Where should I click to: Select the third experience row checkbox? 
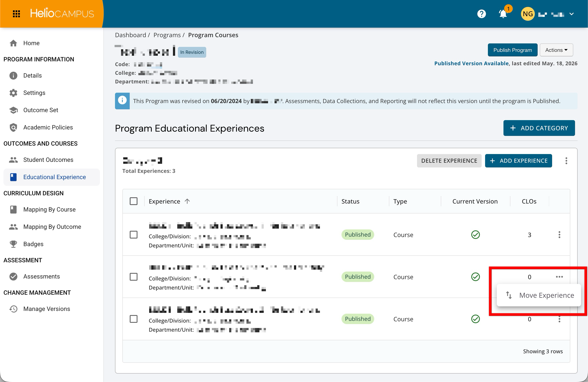134,319
